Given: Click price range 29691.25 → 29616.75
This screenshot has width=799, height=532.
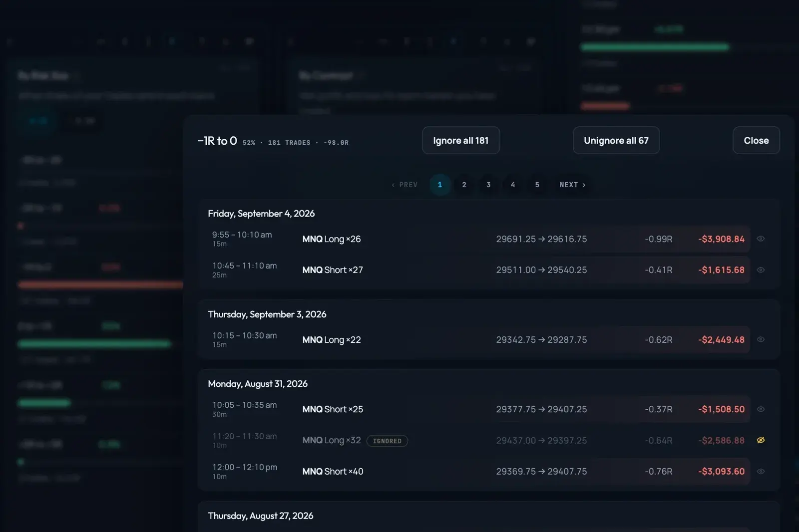Looking at the screenshot, I should coord(541,239).
